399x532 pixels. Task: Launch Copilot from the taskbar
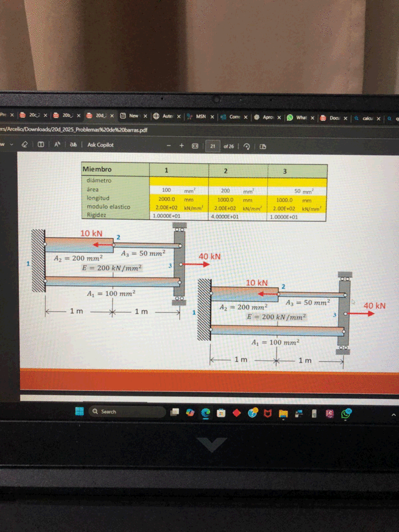pyautogui.click(x=190, y=412)
